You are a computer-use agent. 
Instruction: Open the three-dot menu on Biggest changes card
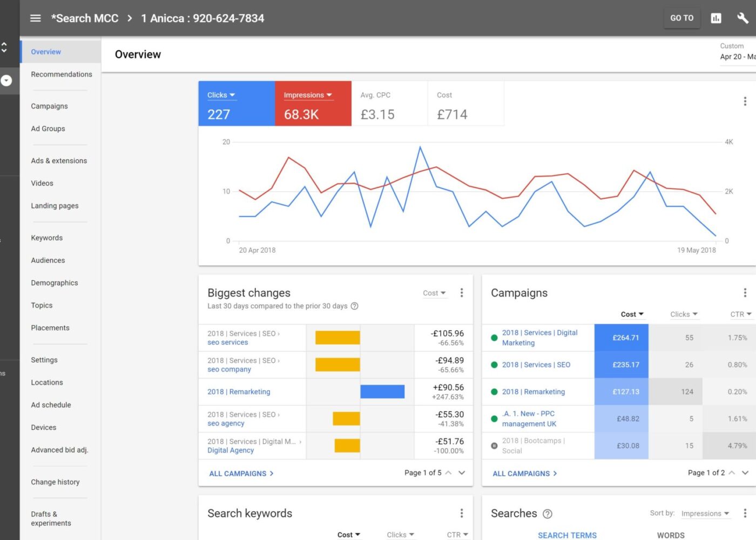pos(462,293)
